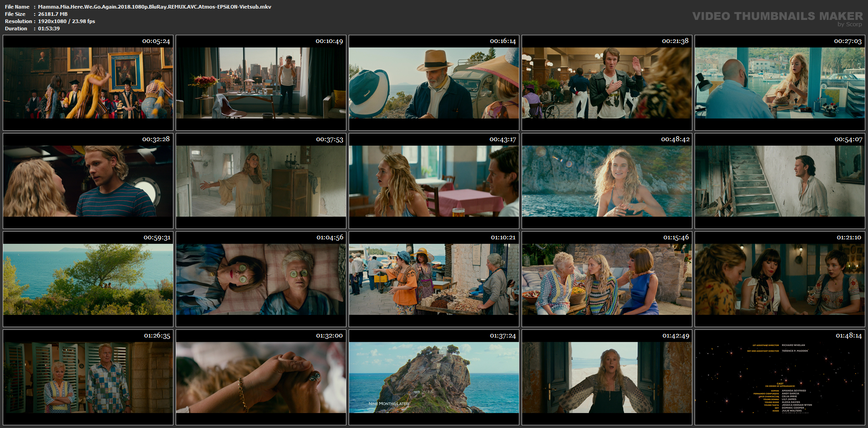Viewport: 868px width, 428px height.
Task: Select the thumbnail stamped 00:43:17
Action: coord(434,181)
